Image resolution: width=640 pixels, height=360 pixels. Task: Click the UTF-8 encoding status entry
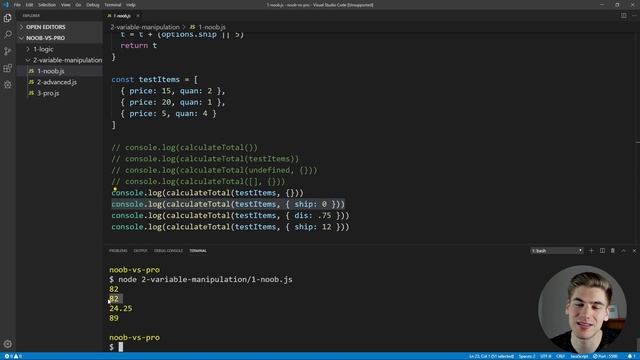(546, 356)
